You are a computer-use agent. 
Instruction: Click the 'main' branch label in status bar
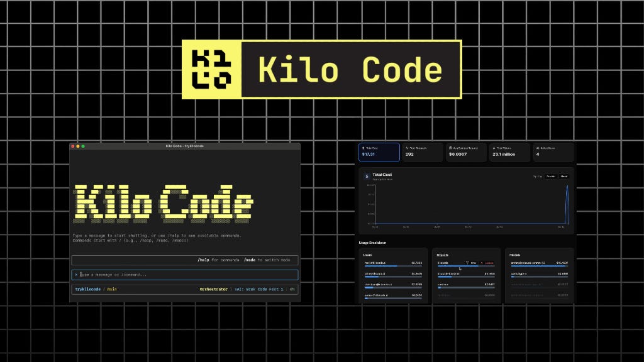(112, 289)
